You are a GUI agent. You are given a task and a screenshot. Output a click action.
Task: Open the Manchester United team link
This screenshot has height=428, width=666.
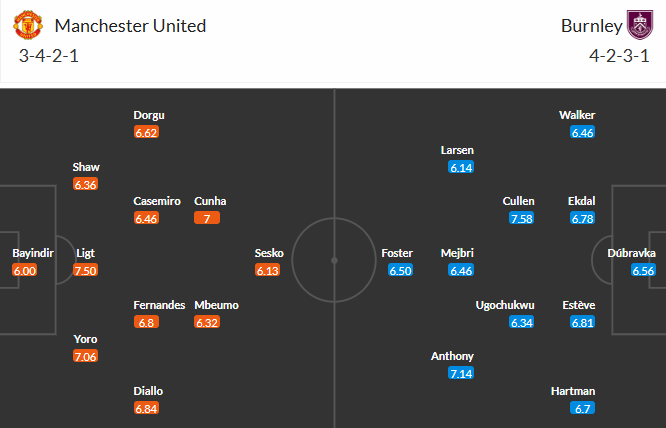pos(131,25)
